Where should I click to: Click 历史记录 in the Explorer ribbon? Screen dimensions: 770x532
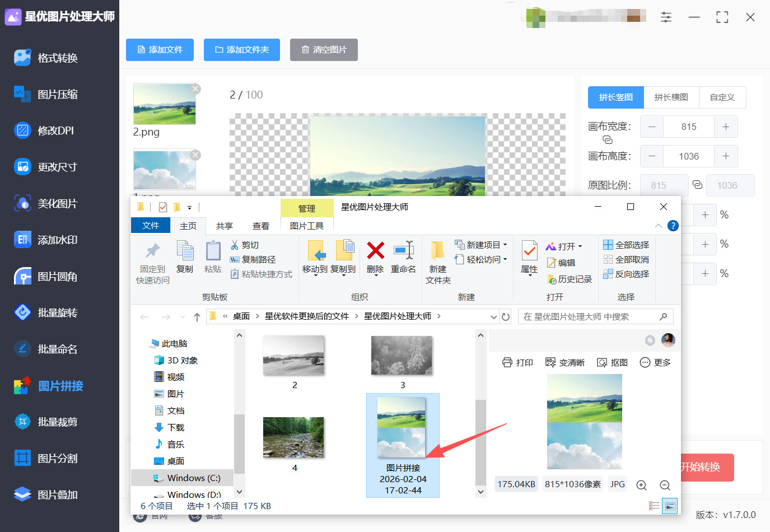(x=570, y=279)
